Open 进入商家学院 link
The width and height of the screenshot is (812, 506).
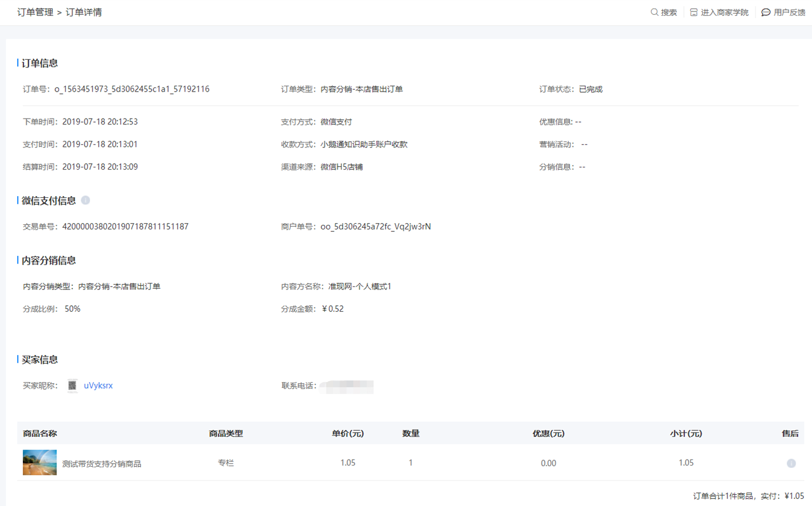click(724, 12)
